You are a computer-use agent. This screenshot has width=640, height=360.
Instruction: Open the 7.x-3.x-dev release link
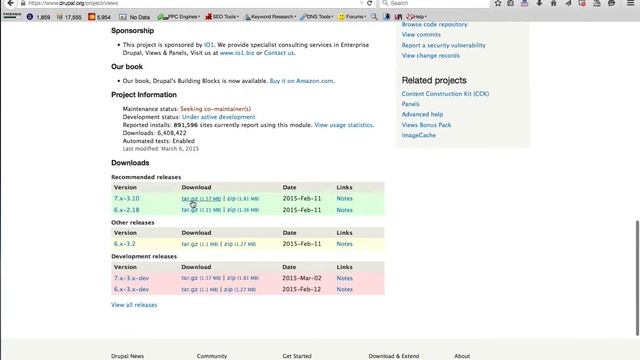click(131, 278)
